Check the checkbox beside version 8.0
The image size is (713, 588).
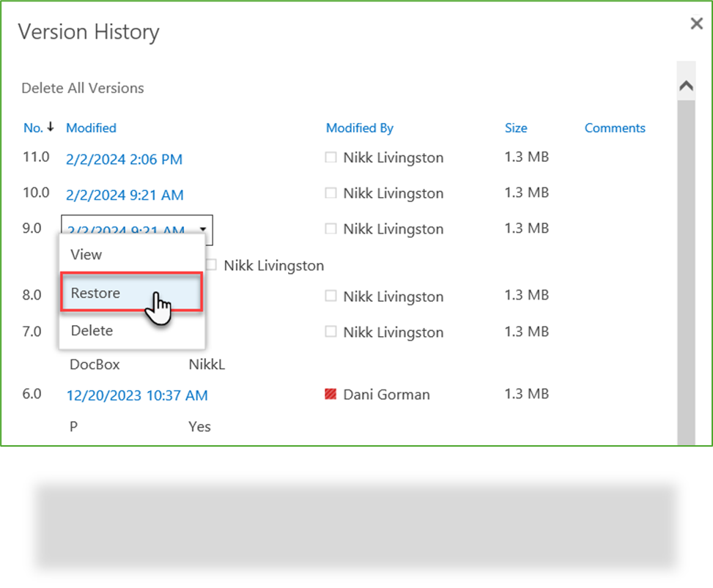click(x=330, y=296)
